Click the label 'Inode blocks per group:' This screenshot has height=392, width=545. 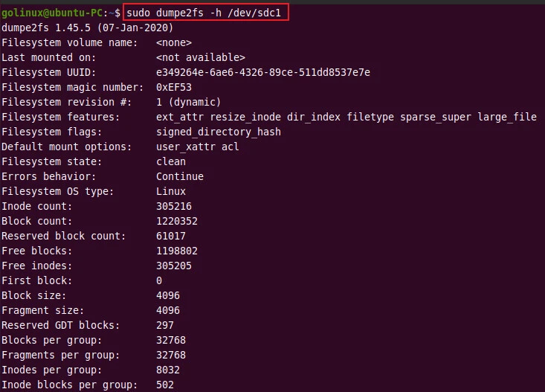click(69, 385)
